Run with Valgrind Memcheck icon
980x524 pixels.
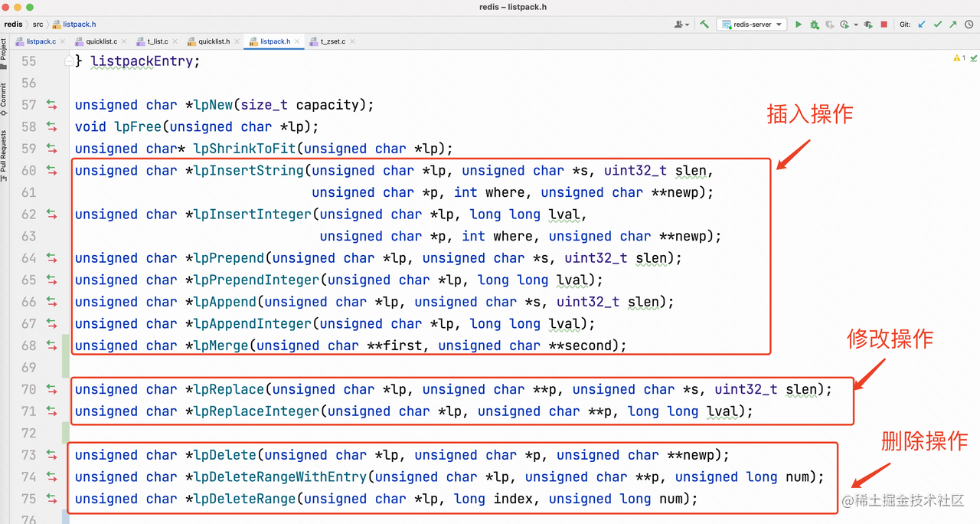[x=868, y=25]
